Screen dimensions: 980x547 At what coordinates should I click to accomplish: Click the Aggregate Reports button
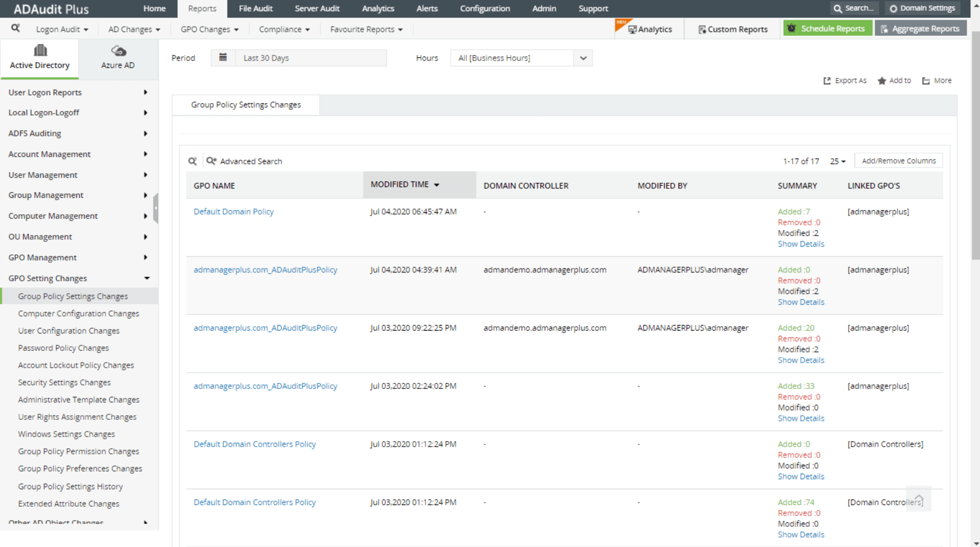tap(921, 29)
